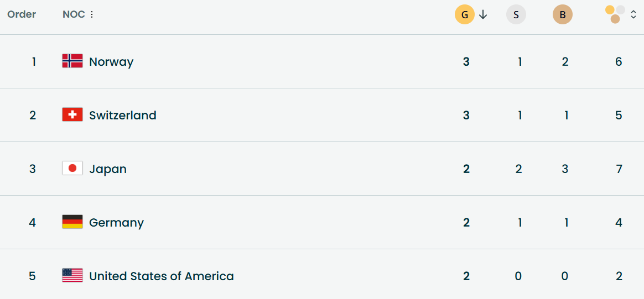Click the silver medal S icon
The width and height of the screenshot is (644, 299).
click(516, 15)
